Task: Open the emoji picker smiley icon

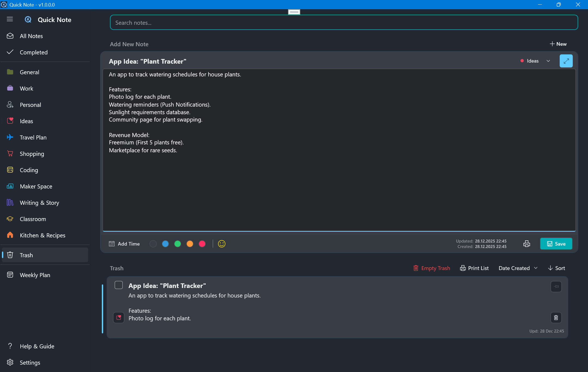Action: pyautogui.click(x=222, y=244)
